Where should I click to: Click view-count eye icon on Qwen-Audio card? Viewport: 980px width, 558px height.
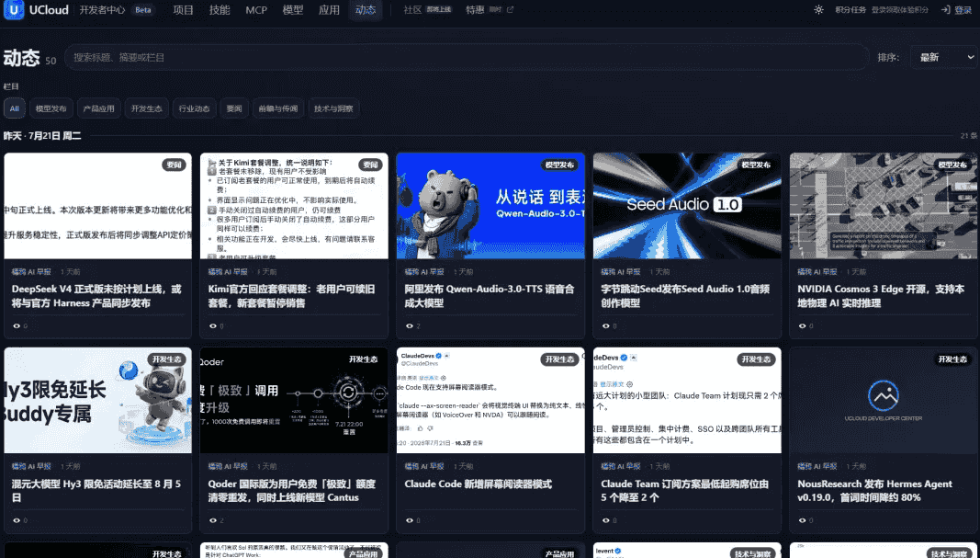pos(410,326)
